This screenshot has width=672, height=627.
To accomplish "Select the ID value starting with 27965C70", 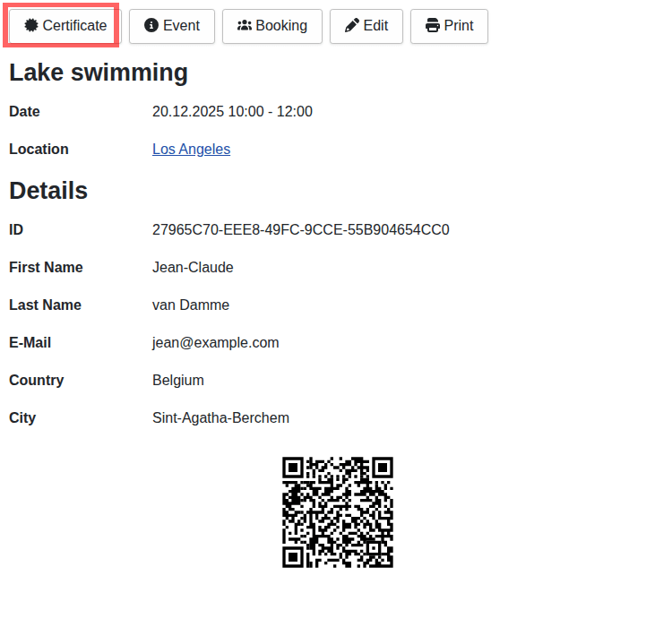I will (300, 230).
